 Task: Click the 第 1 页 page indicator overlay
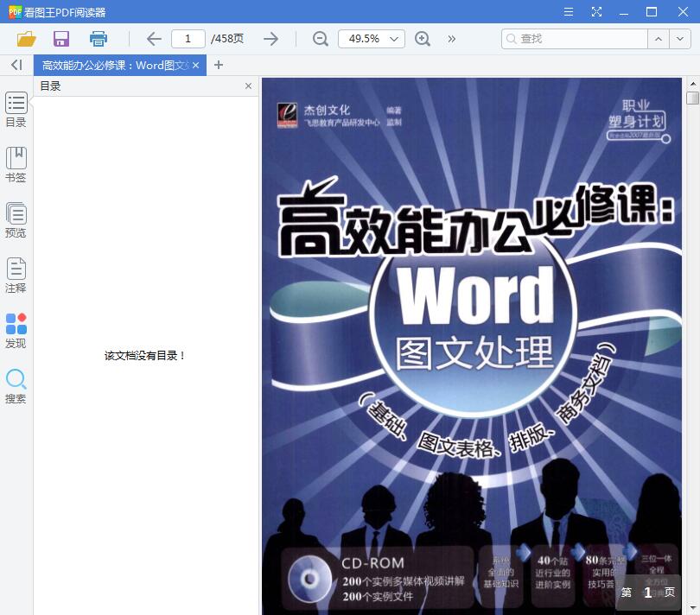[648, 593]
